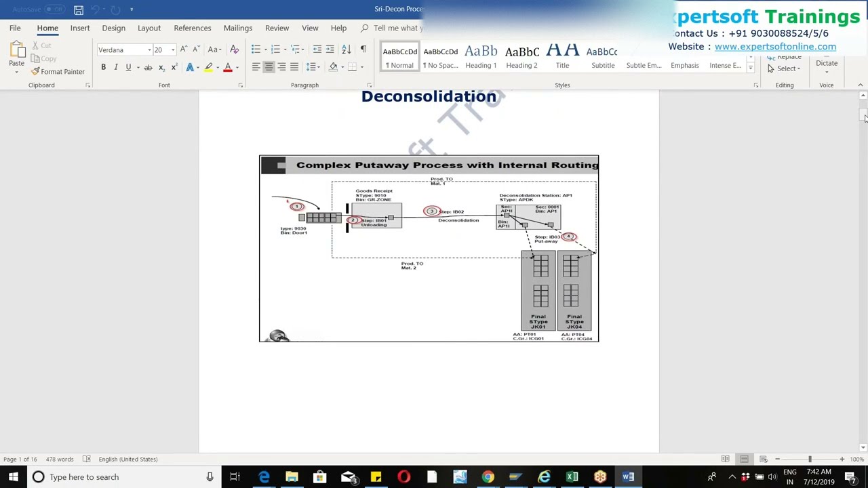Toggle Subscript formatting
Image resolution: width=868 pixels, height=488 pixels.
point(161,67)
